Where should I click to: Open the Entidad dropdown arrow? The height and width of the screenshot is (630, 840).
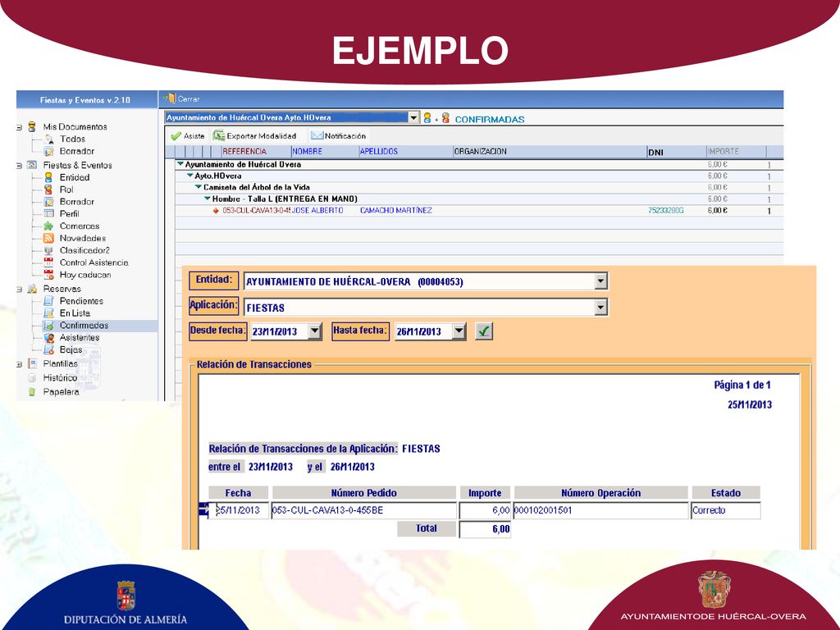pos(601,281)
